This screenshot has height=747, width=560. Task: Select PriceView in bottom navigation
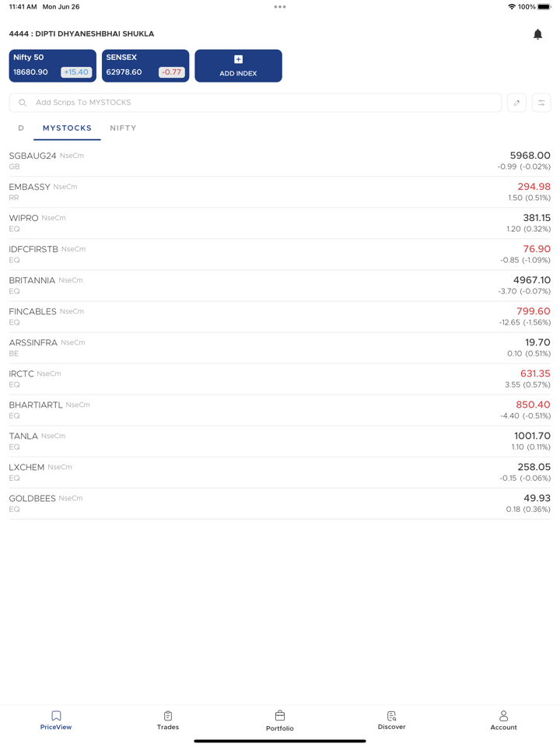[56, 720]
